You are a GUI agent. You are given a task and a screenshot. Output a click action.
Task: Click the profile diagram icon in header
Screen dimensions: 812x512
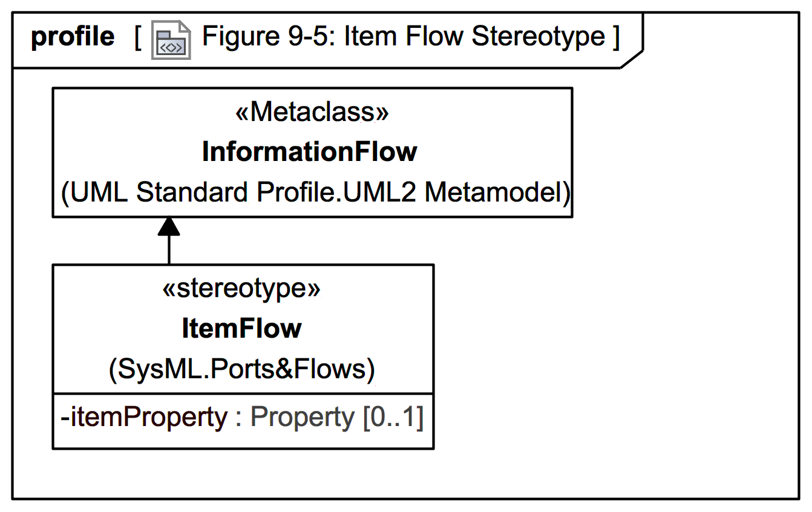point(171,41)
